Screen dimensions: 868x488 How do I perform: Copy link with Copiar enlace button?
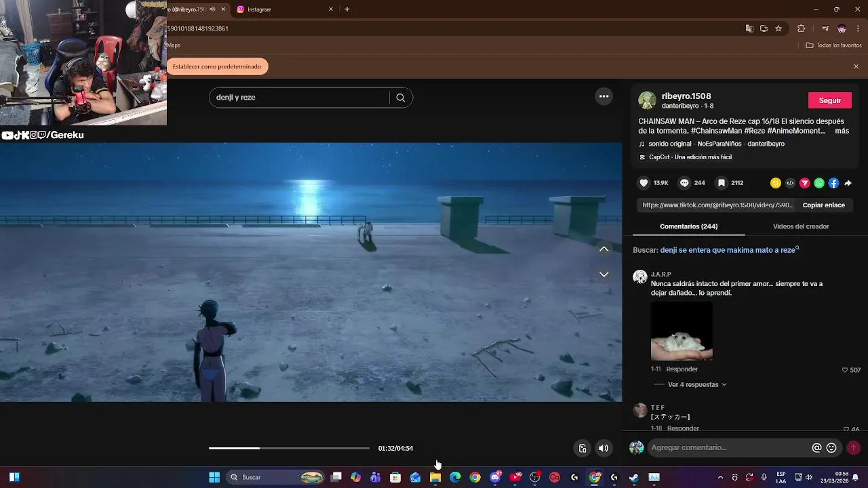pyautogui.click(x=823, y=205)
